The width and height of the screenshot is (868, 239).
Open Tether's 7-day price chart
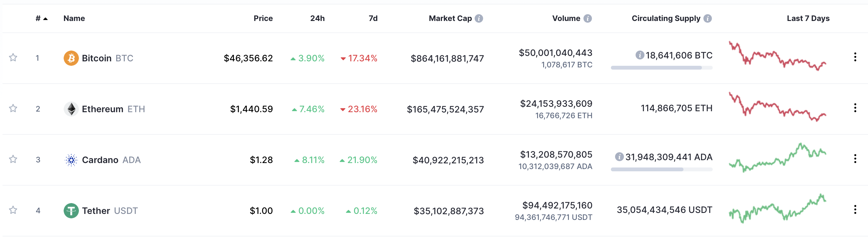pos(777,208)
